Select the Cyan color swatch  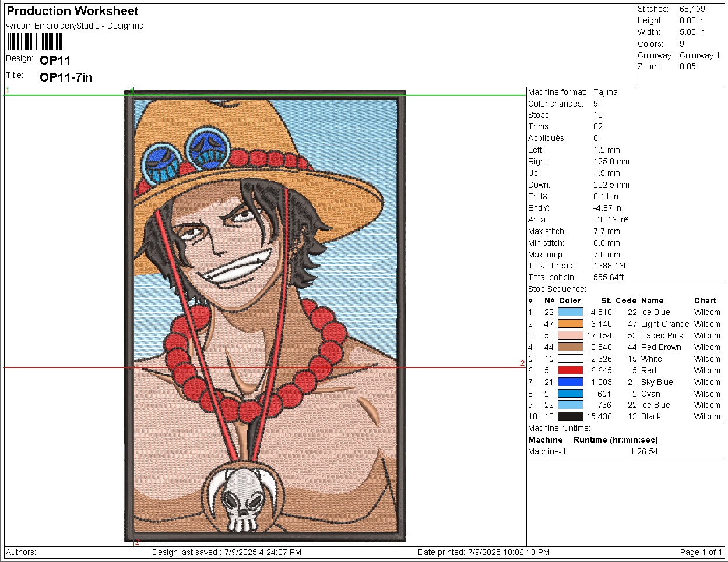coord(570,394)
